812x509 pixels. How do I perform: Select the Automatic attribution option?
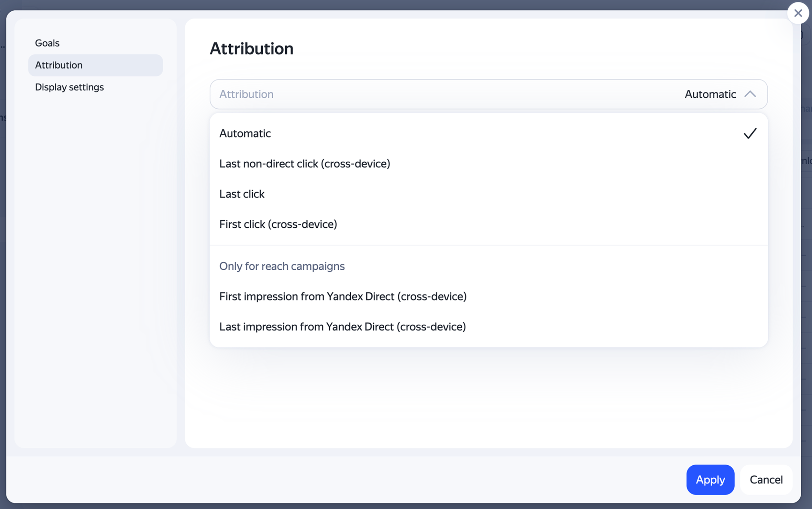point(489,133)
